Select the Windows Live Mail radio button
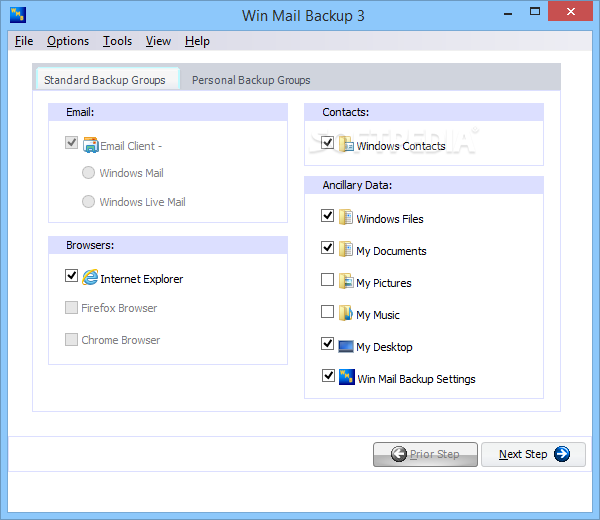 (88, 201)
